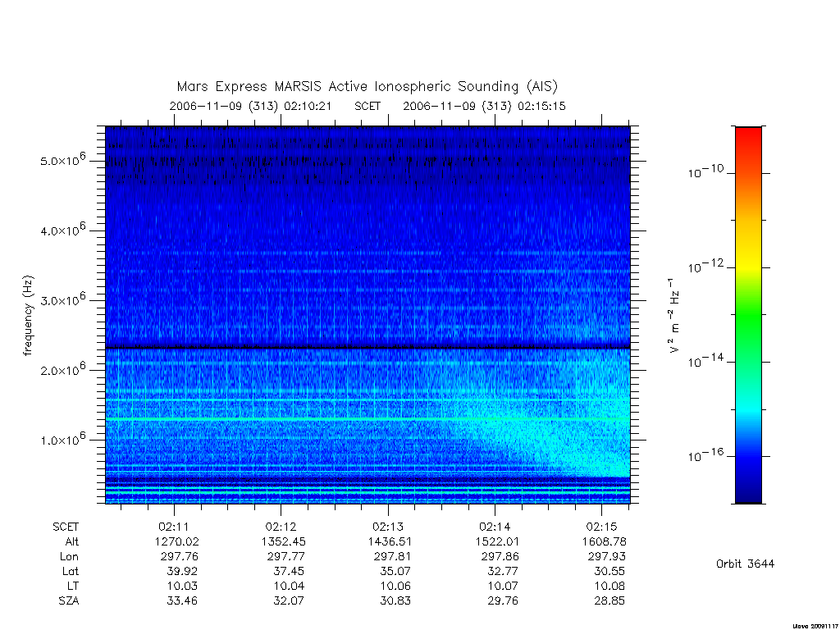Viewport: 840px width, 630px height.
Task: Click the 5.0×10^6 frequency tick label
Action: pos(62,160)
